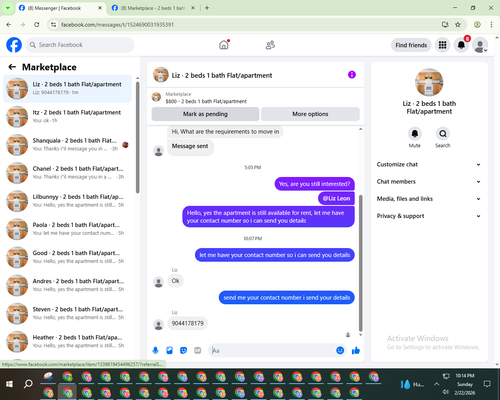Open Shanquala 2 beds chat
Screen dimensions: 500x400
pos(67,145)
